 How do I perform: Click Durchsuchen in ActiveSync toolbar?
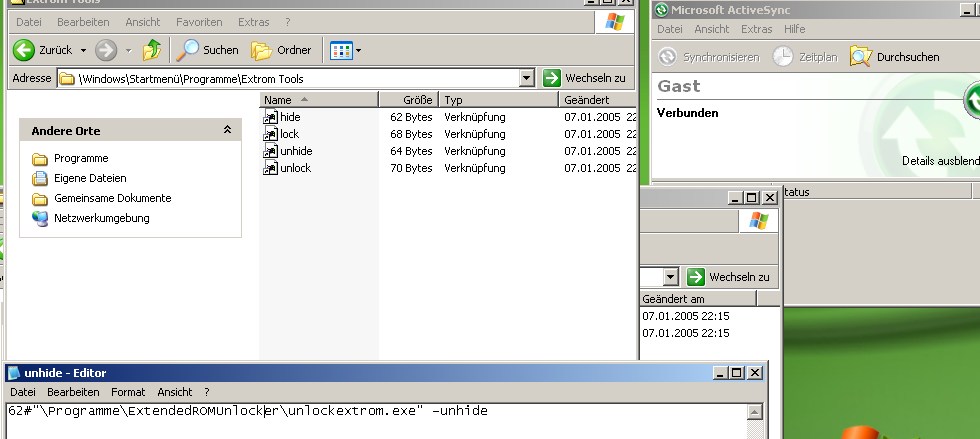895,57
